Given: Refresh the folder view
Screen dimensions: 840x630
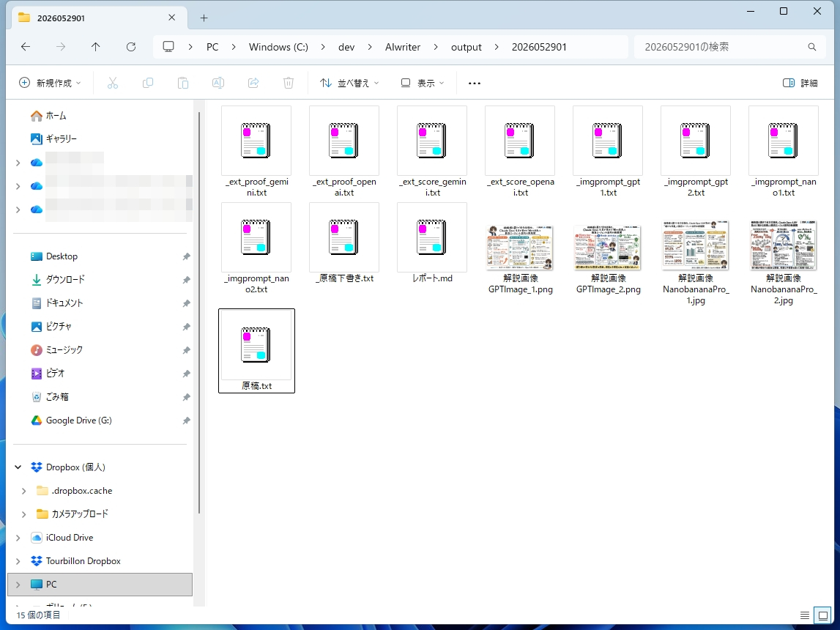Looking at the screenshot, I should [x=130, y=47].
